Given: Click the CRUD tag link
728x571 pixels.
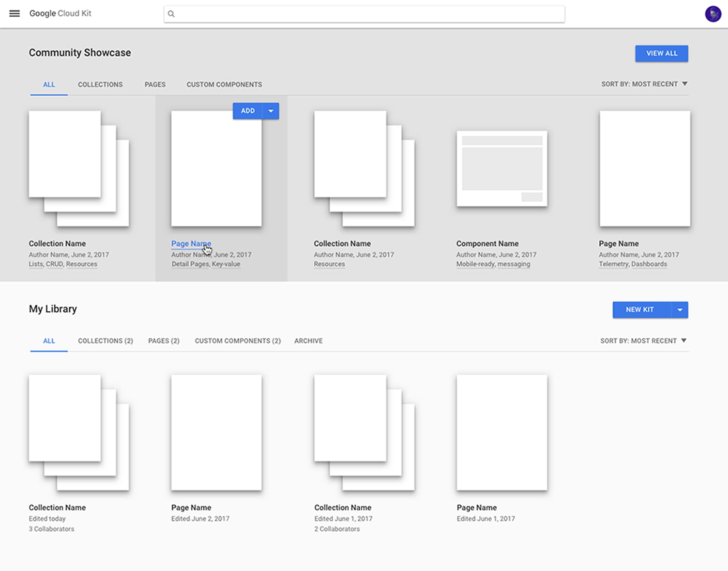Looking at the screenshot, I should (54, 264).
